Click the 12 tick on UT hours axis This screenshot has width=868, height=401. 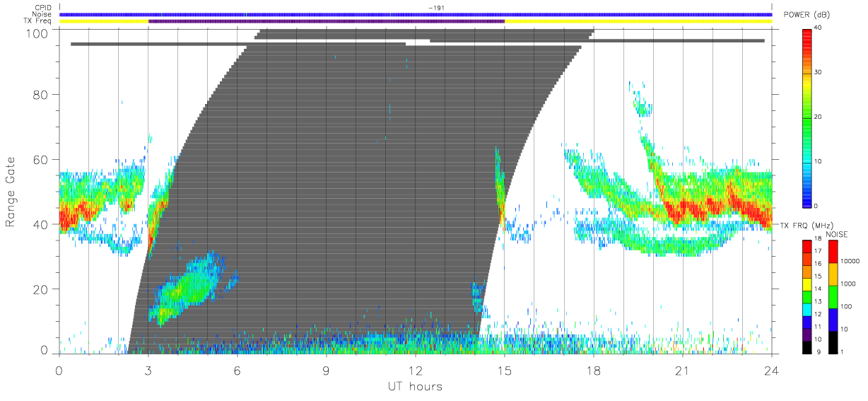tap(416, 370)
